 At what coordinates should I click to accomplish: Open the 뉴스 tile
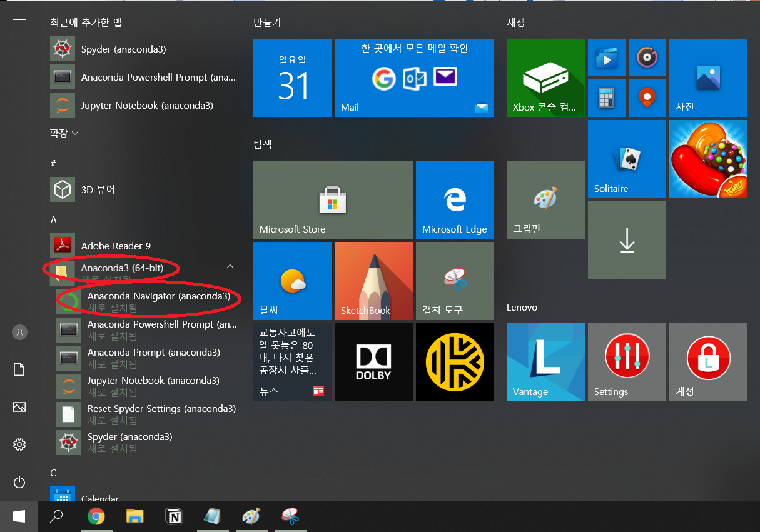[292, 362]
